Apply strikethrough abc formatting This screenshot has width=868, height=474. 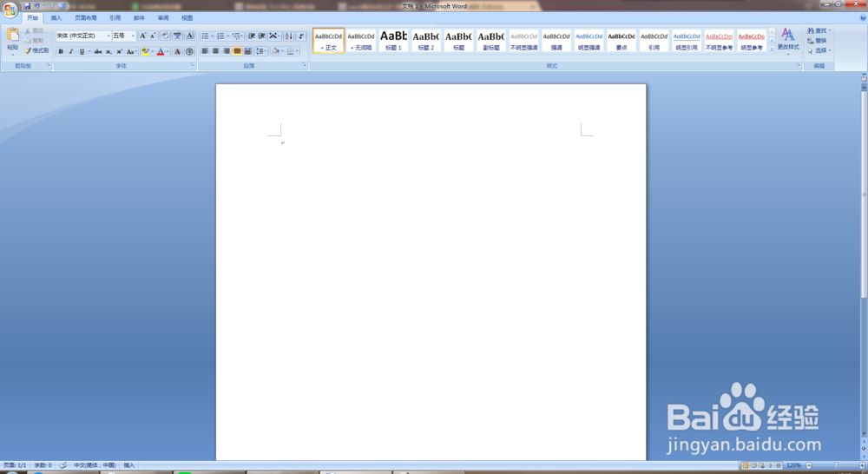(98, 51)
